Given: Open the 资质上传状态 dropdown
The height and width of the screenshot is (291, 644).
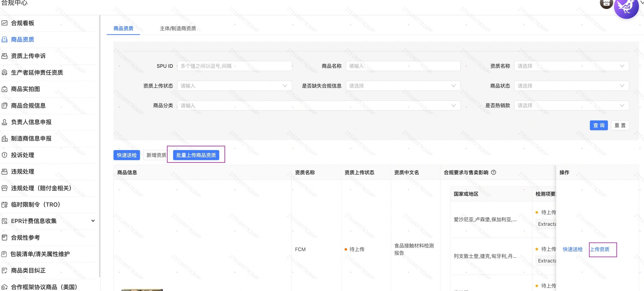Looking at the screenshot, I should click(x=234, y=86).
